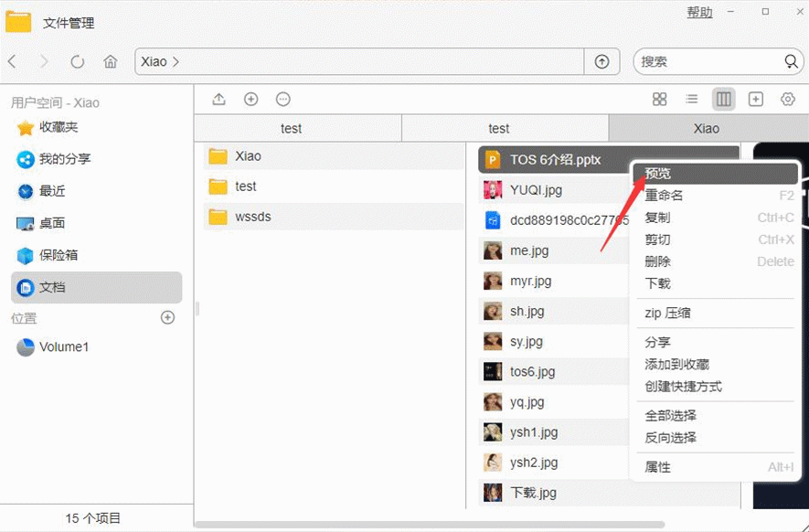Go back using the back arrow

pyautogui.click(x=13, y=62)
